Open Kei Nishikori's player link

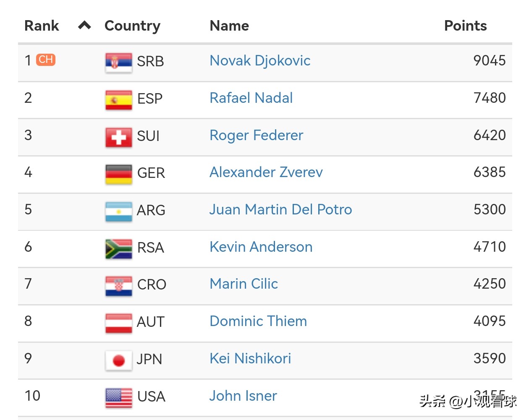click(x=250, y=359)
